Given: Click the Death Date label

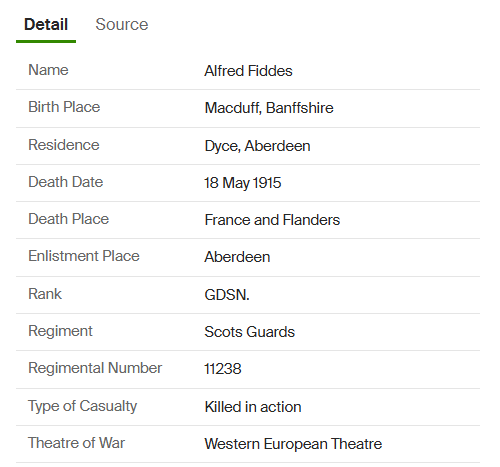Looking at the screenshot, I should coord(66,182).
